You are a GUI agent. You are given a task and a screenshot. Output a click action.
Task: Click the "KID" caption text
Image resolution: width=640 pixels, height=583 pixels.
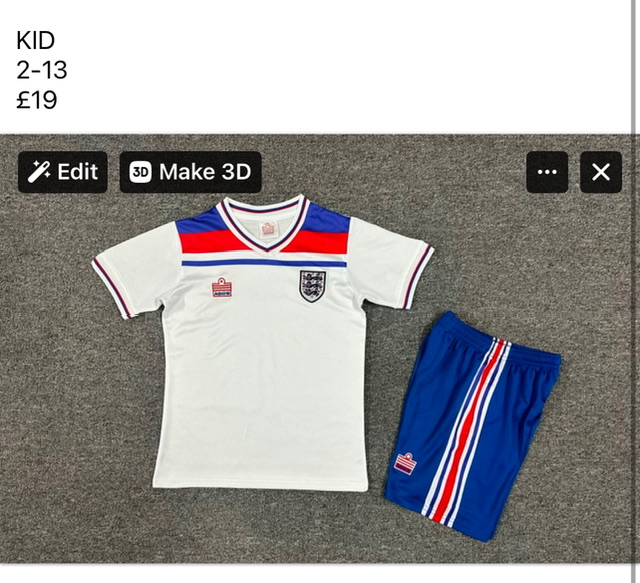pyautogui.click(x=36, y=41)
